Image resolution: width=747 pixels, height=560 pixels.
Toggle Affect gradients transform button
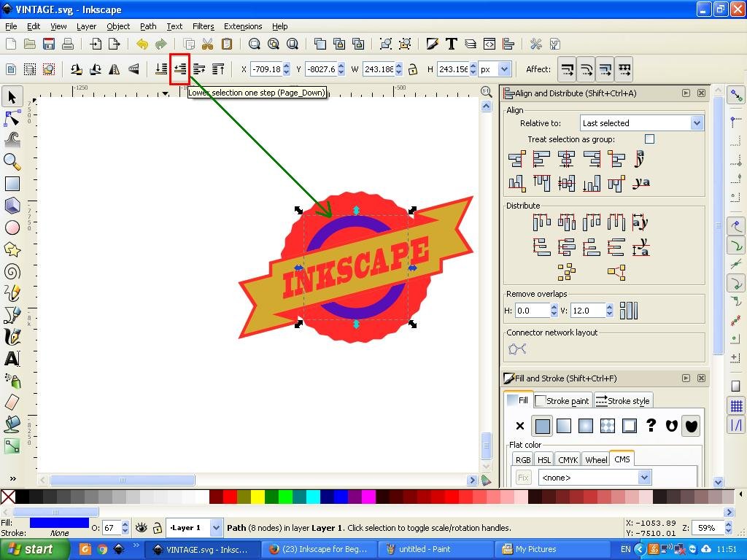coord(605,69)
